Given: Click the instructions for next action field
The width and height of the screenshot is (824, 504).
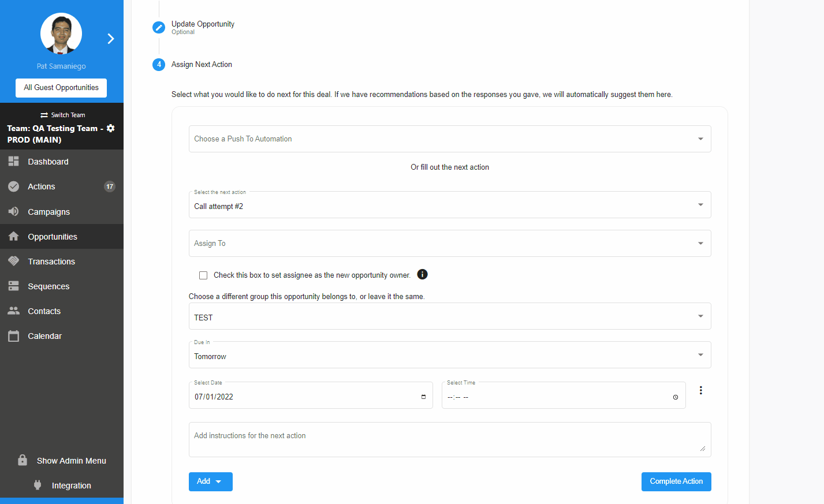Looking at the screenshot, I should [x=449, y=439].
